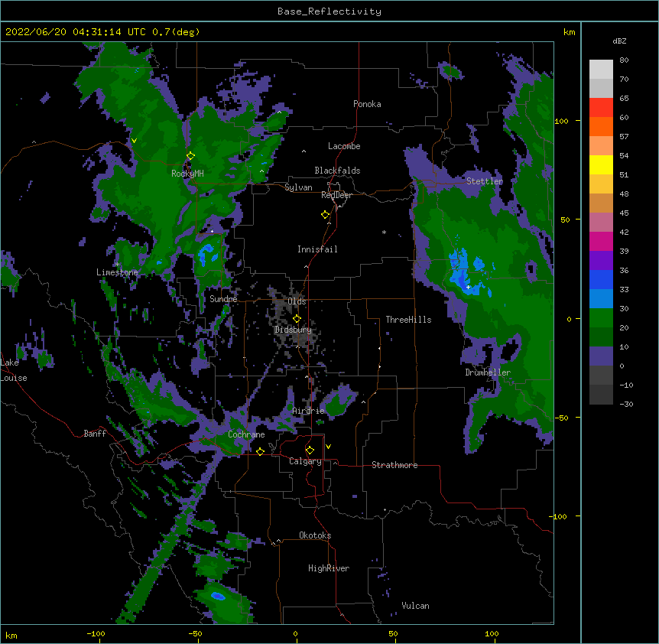Click the -30 value in dBZ legend
The height and width of the screenshot is (644, 659).
pos(626,404)
